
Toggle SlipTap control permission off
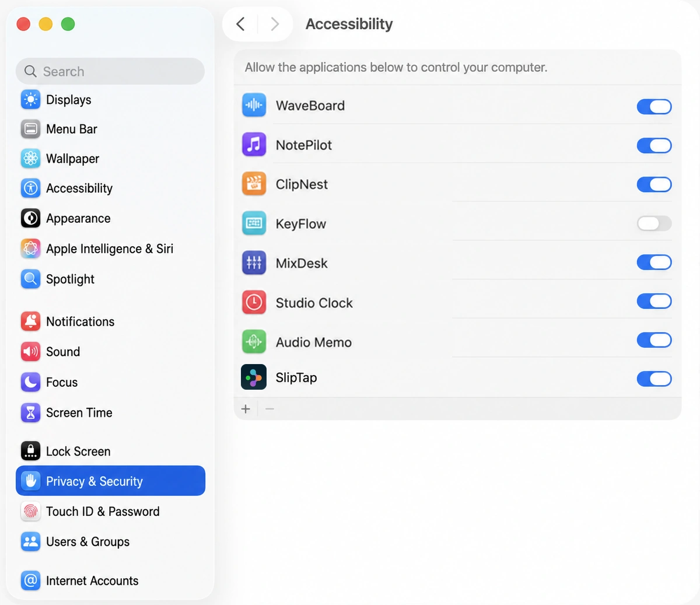[x=654, y=379]
